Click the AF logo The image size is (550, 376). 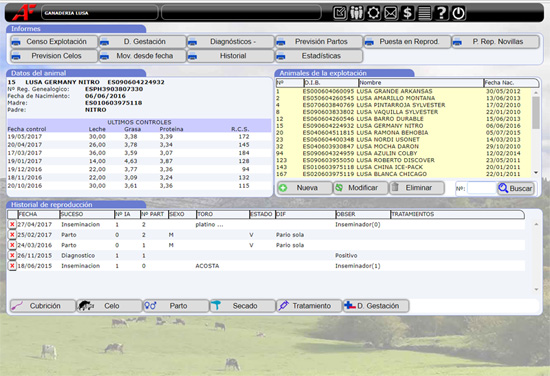[24, 12]
